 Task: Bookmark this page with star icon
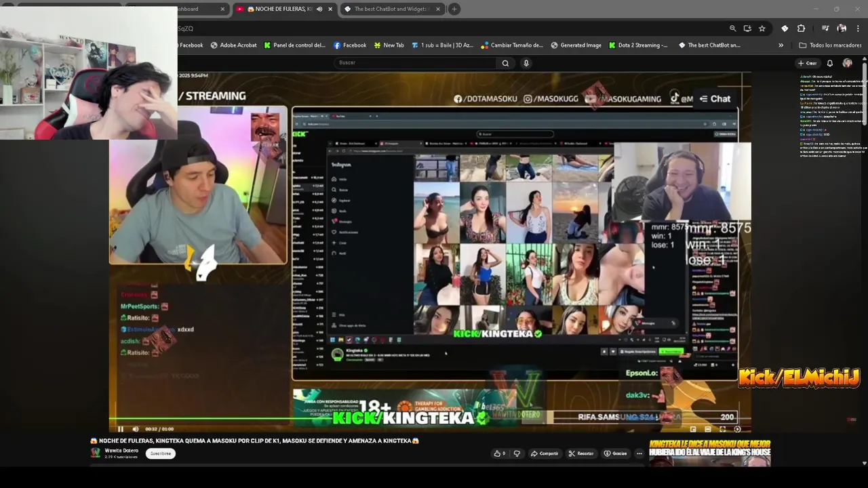(762, 28)
